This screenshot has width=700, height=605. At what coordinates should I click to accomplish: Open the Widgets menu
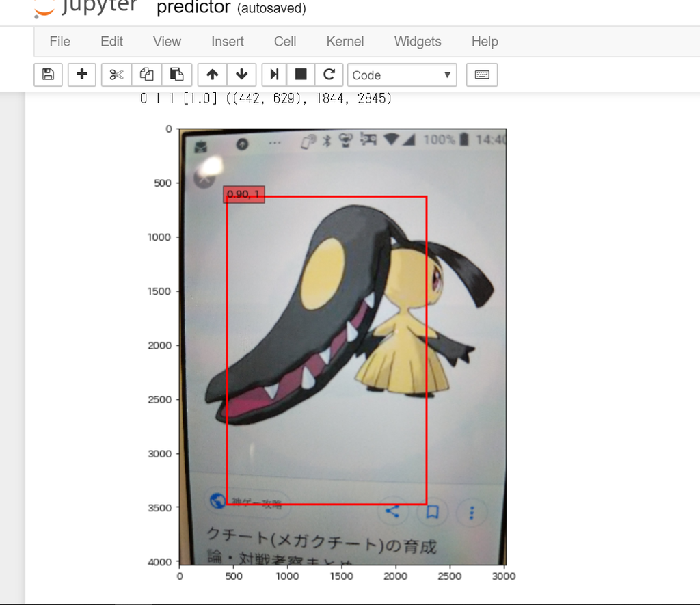(x=418, y=42)
